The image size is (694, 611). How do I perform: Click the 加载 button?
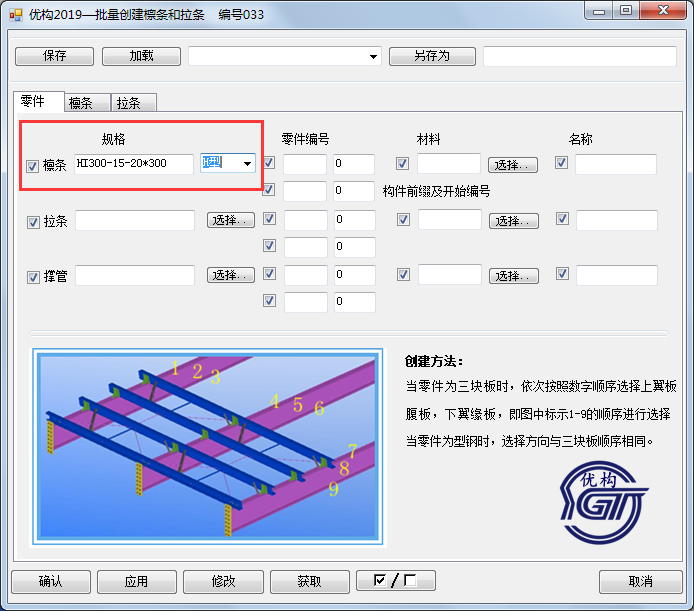coord(141,56)
